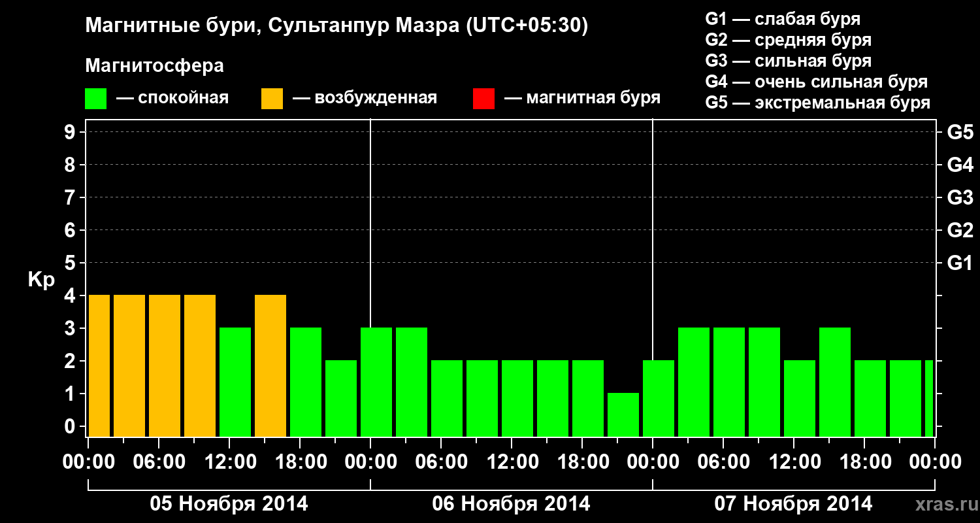This screenshot has height=523, width=980.
Task: Click the '06 Ноября 2014' date label
Action: pos(511,503)
